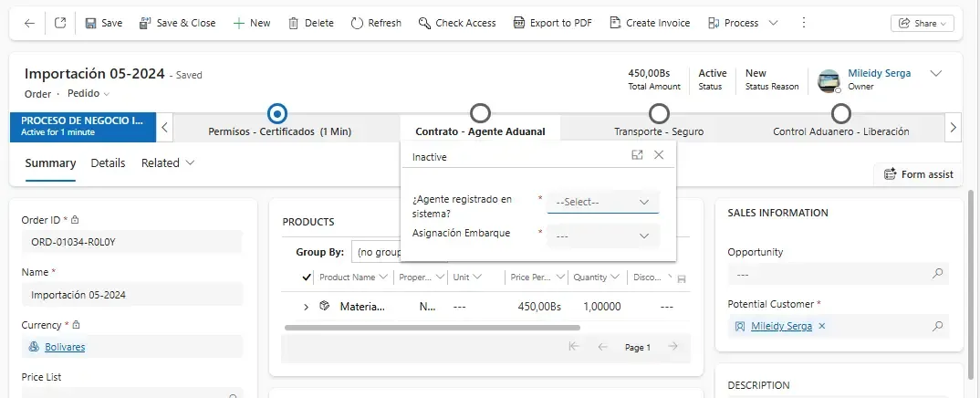Remove Mileidy Serga from Potential Customer
Image resolution: width=980 pixels, height=398 pixels.
[821, 326]
